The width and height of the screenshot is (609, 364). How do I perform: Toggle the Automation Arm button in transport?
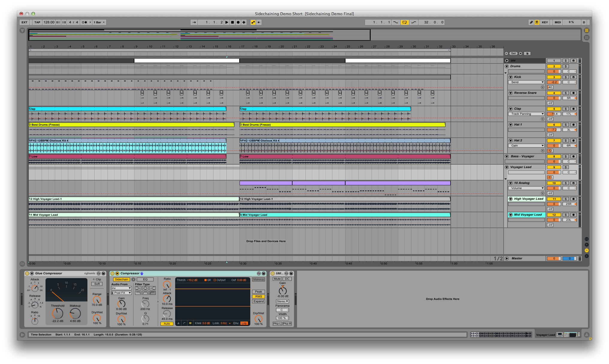coord(253,22)
